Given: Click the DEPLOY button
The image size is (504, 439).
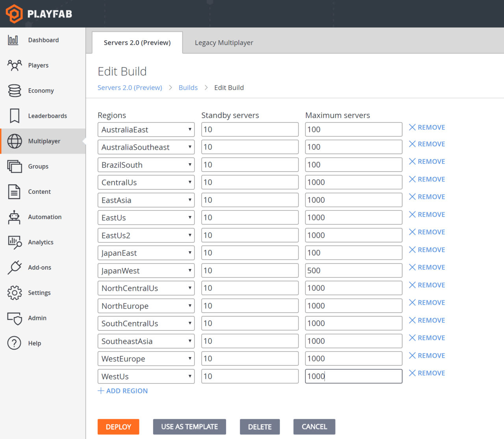Looking at the screenshot, I should pos(118,426).
